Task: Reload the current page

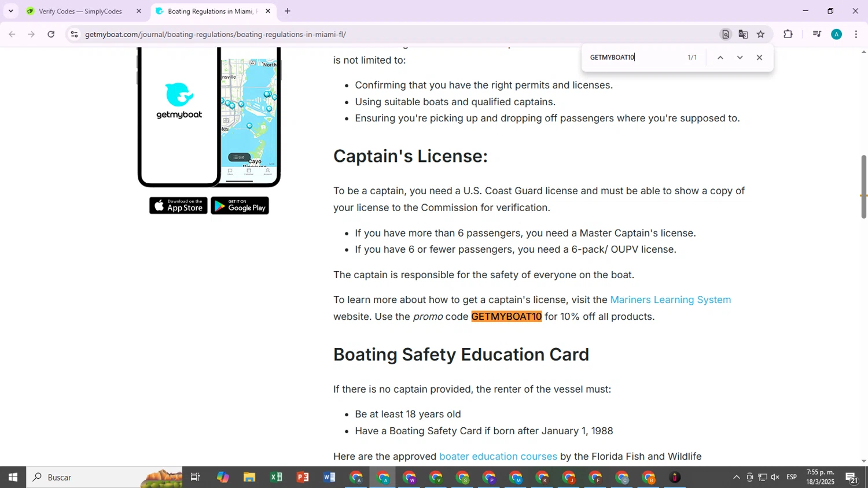Action: tap(51, 34)
